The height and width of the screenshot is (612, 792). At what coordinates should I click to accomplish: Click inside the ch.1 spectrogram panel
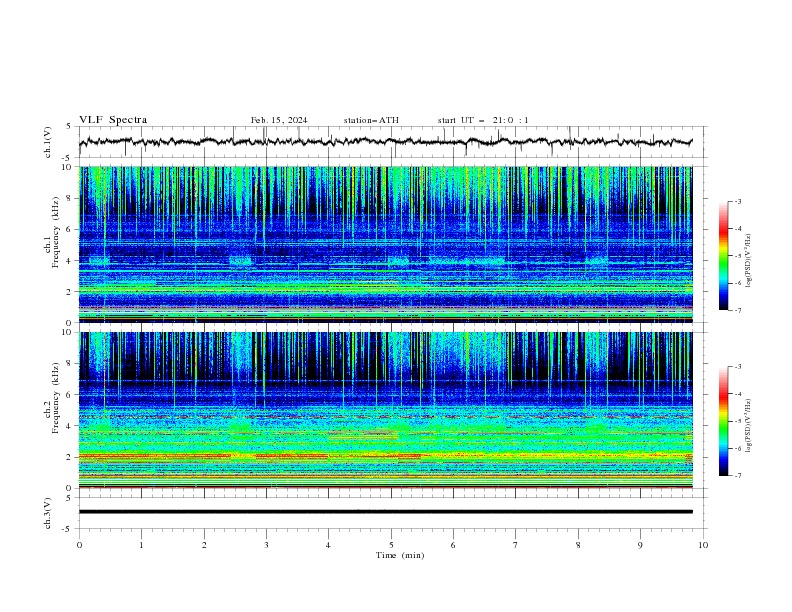click(385, 244)
